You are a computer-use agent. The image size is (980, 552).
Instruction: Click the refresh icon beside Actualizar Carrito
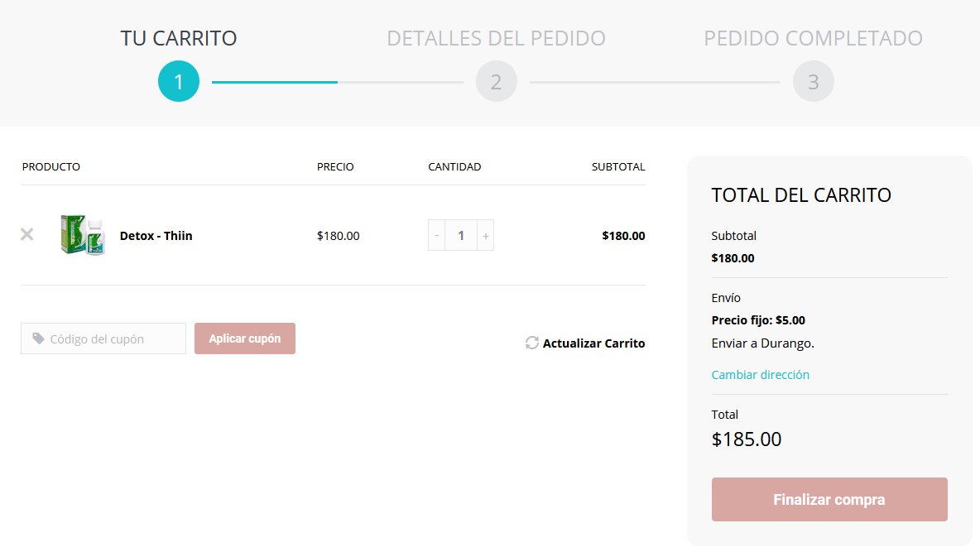pyautogui.click(x=531, y=343)
